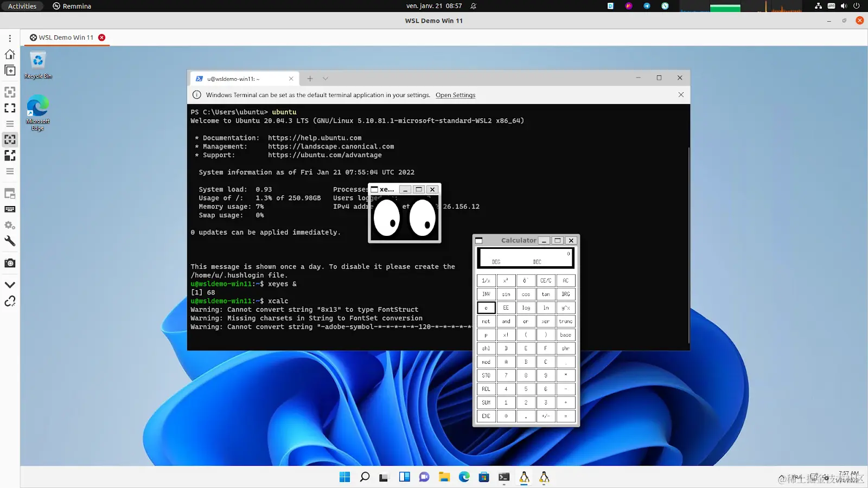Open the Recycle Bin desktop icon
Image resolution: width=868 pixels, height=488 pixels.
point(37,65)
